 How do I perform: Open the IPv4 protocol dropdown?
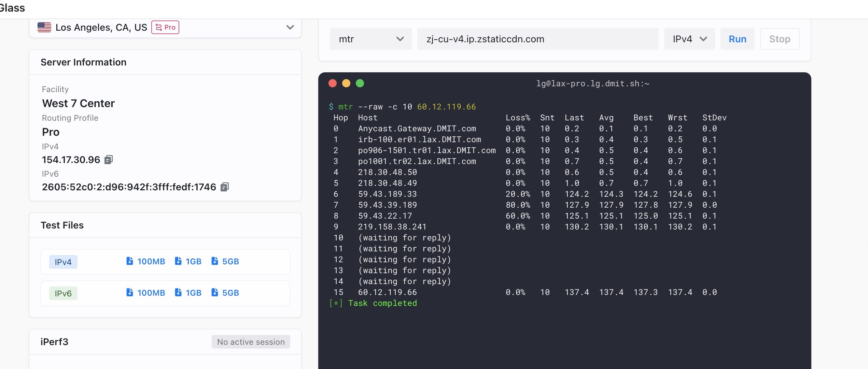tap(689, 39)
